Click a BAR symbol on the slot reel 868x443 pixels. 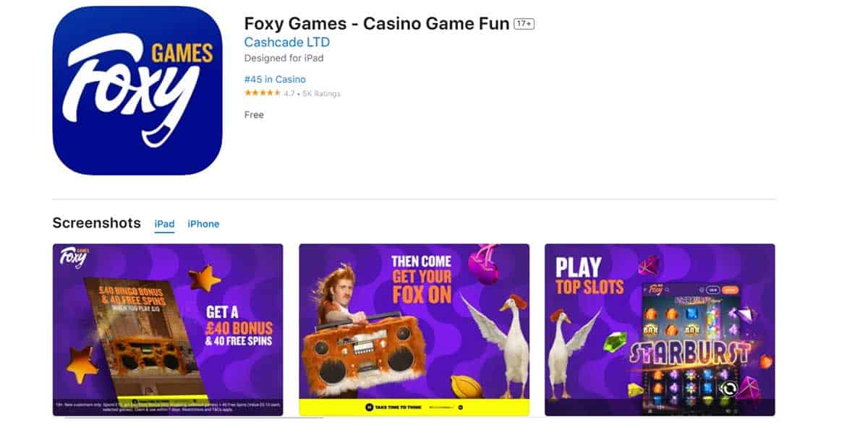tap(650, 330)
